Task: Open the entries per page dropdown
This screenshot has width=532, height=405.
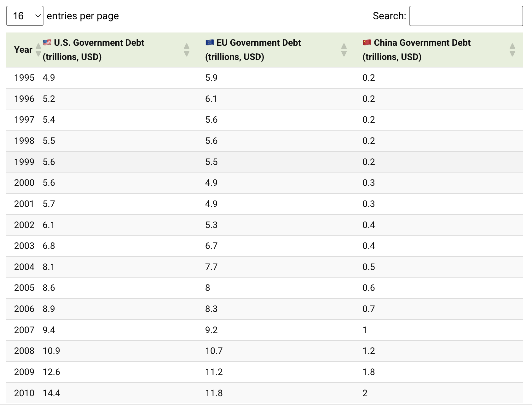Action: (25, 16)
